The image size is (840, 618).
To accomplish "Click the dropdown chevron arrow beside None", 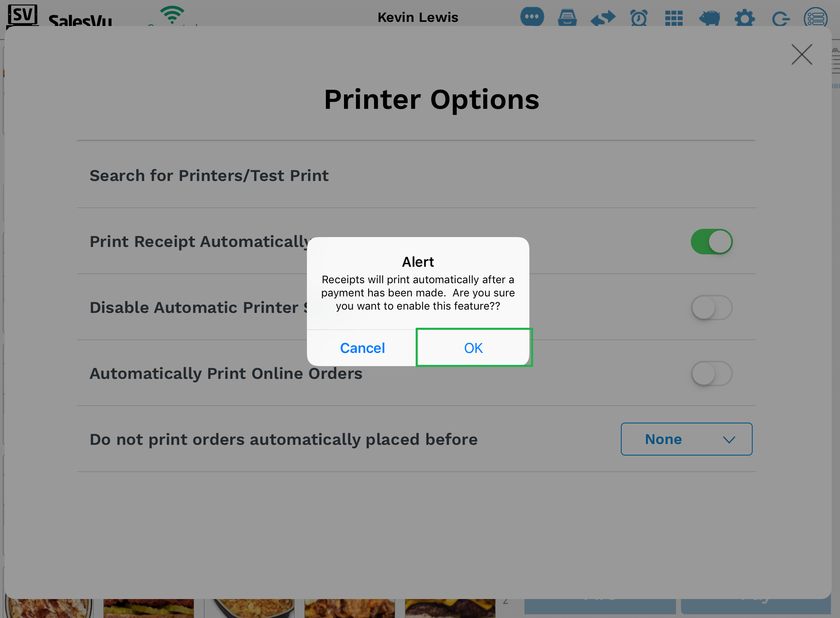I will click(x=729, y=440).
